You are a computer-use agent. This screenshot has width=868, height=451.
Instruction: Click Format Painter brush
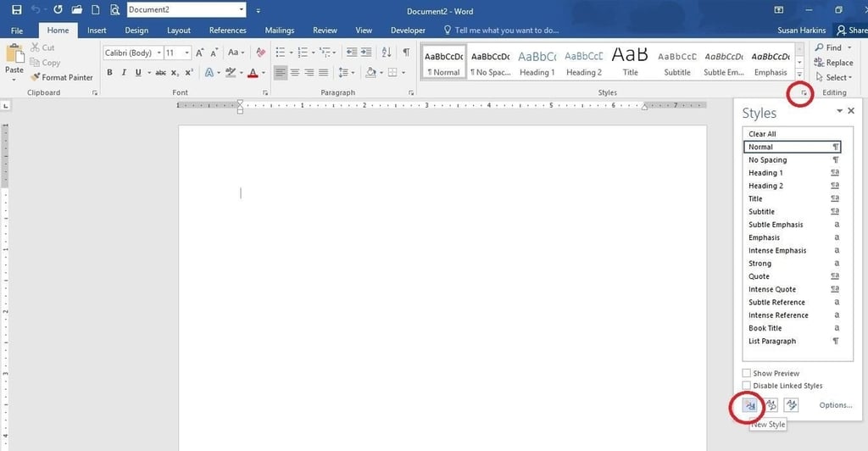(x=36, y=77)
